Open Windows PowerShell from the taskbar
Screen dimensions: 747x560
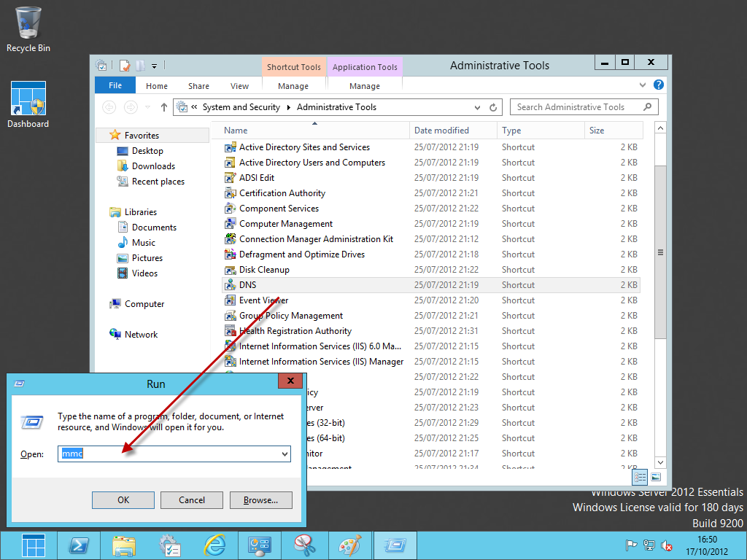click(x=79, y=545)
